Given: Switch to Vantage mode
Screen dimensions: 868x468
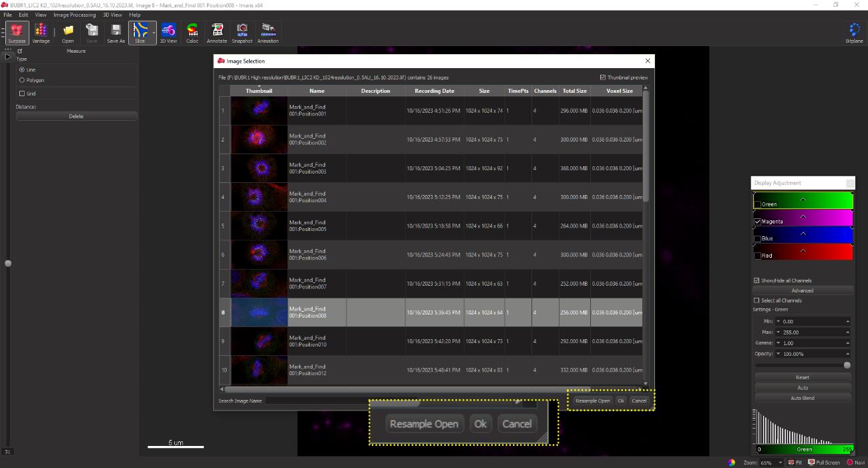Looking at the screenshot, I should (x=41, y=33).
